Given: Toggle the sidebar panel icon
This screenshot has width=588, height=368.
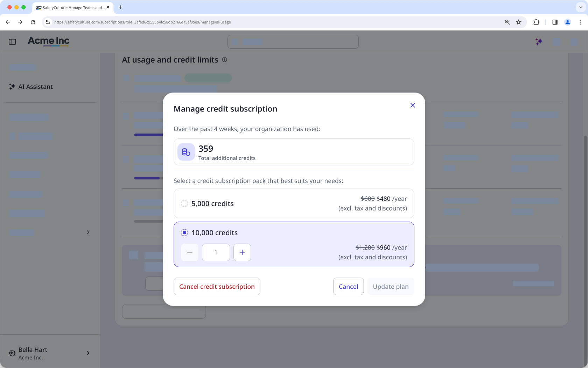Looking at the screenshot, I should coord(12,42).
